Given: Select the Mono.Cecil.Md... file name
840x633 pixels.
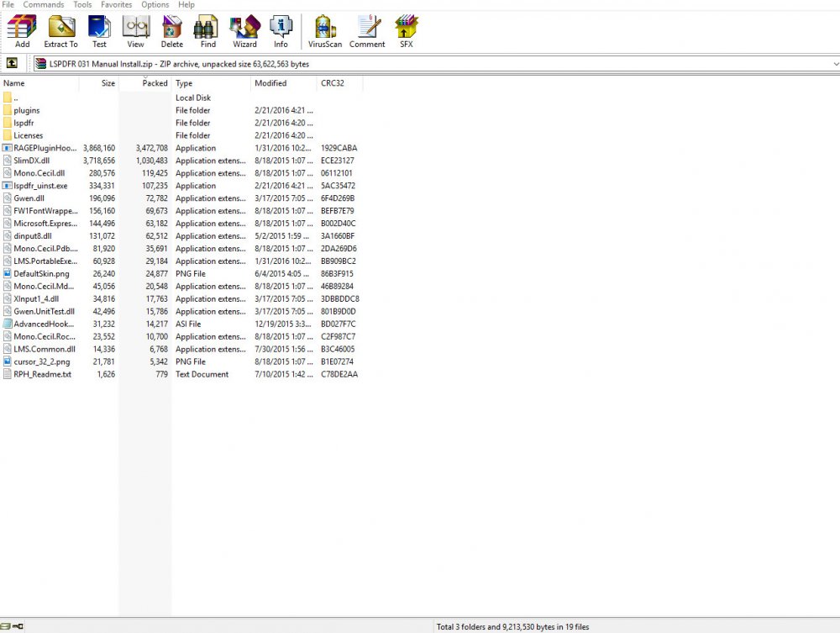Looking at the screenshot, I should pyautogui.click(x=44, y=286).
